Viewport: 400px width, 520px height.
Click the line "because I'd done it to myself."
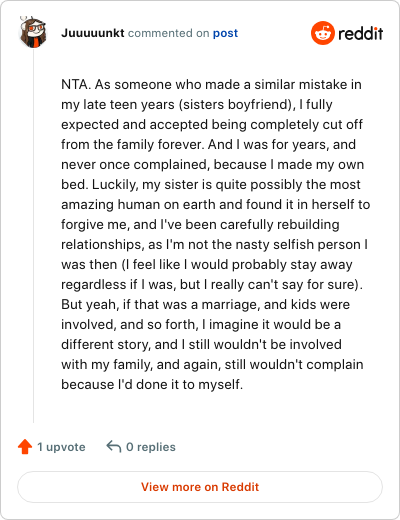[x=152, y=384]
